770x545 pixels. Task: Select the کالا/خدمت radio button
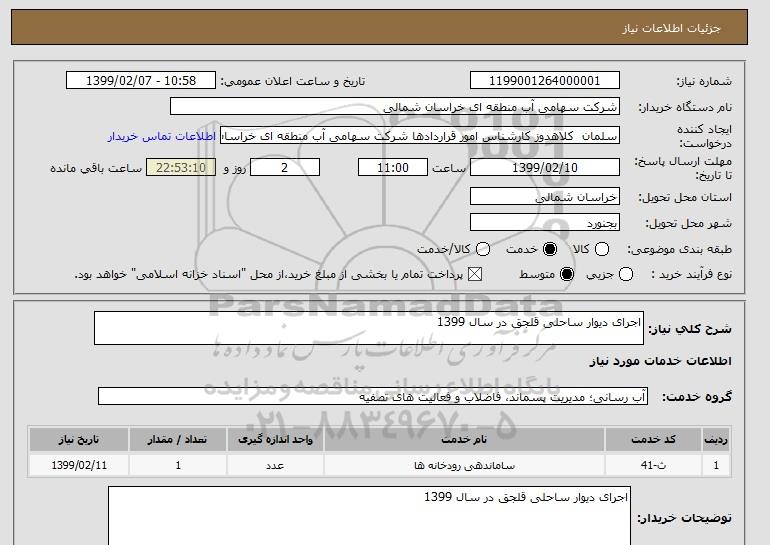(483, 249)
